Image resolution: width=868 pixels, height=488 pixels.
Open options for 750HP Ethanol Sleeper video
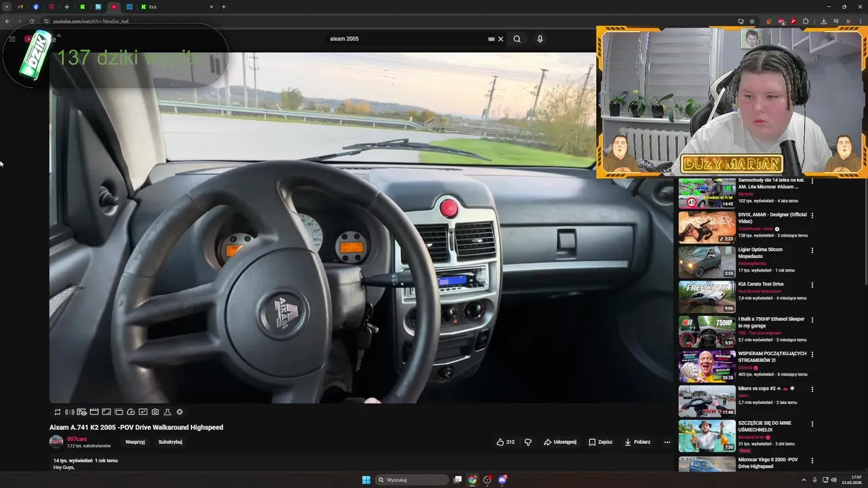tap(812, 320)
